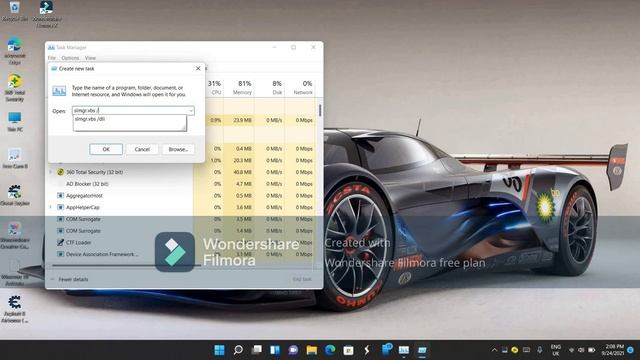
Task: Open the Widgets taskbar icon
Action: 275,350
